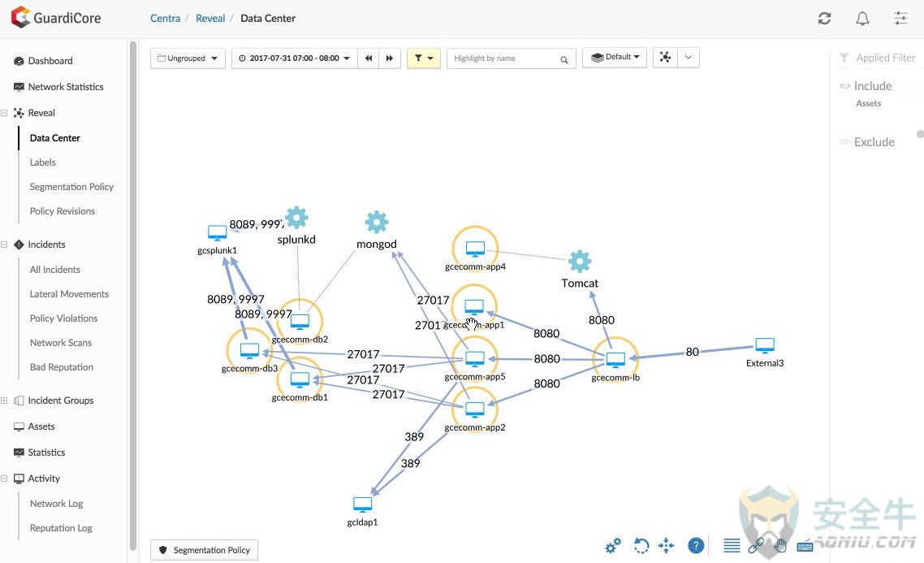Click the 389 port label nearest gcldap1
Image resolution: width=924 pixels, height=563 pixels.
coord(410,463)
